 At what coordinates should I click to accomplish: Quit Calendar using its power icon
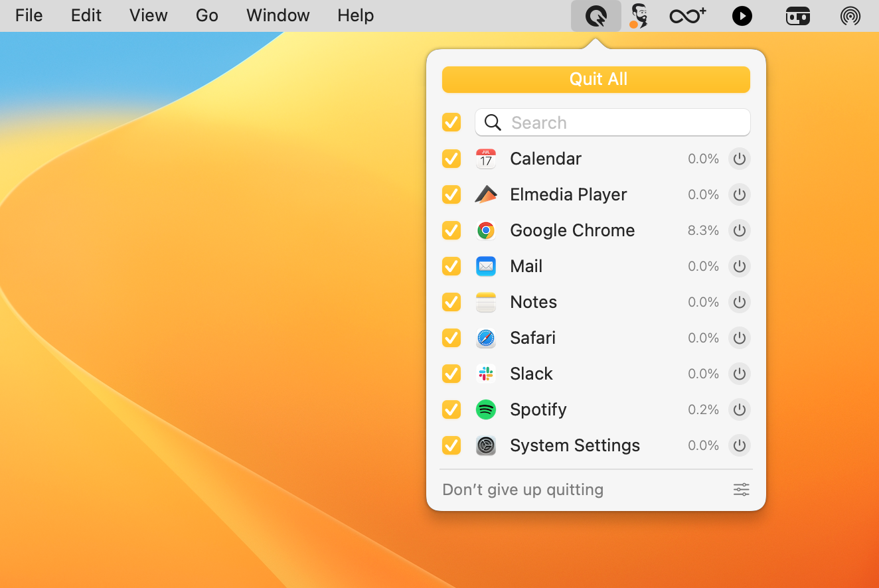click(740, 159)
